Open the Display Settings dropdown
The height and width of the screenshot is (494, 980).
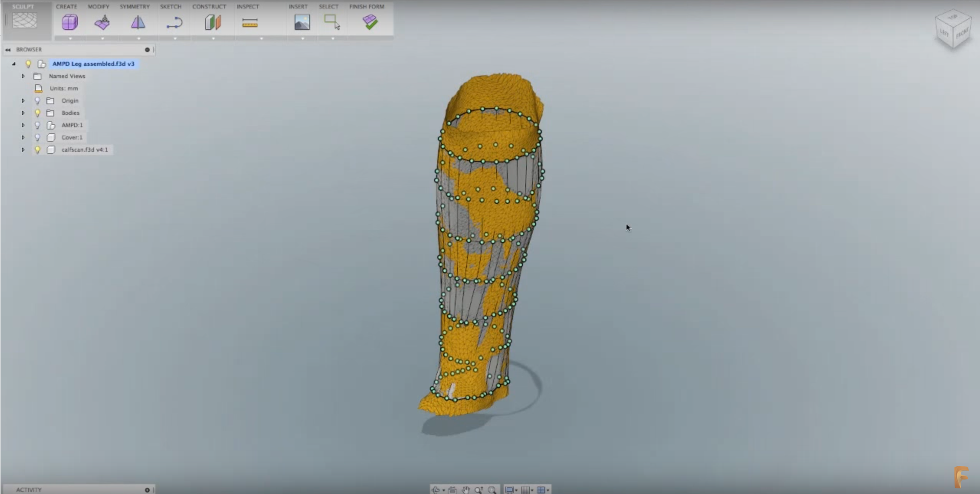[x=512, y=489]
